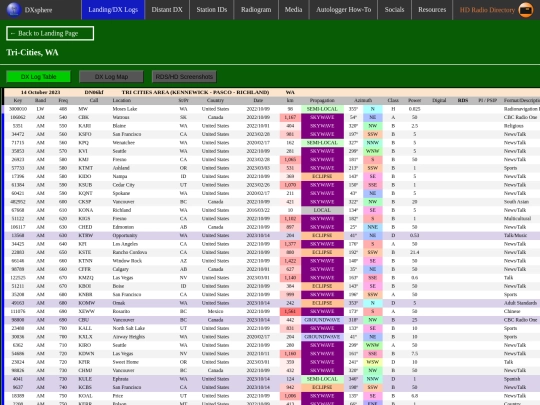Click the Omak location cell
This screenshot has height=405, width=540.
[119, 303]
